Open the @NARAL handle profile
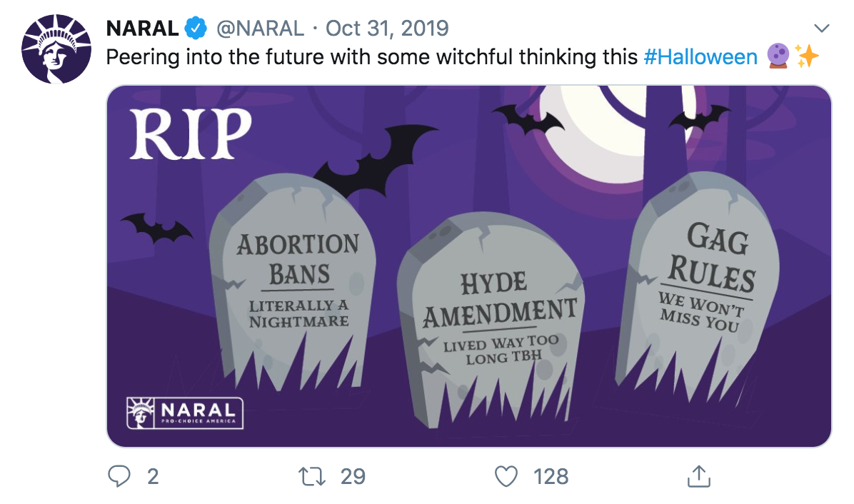854x504 pixels. [x=261, y=29]
